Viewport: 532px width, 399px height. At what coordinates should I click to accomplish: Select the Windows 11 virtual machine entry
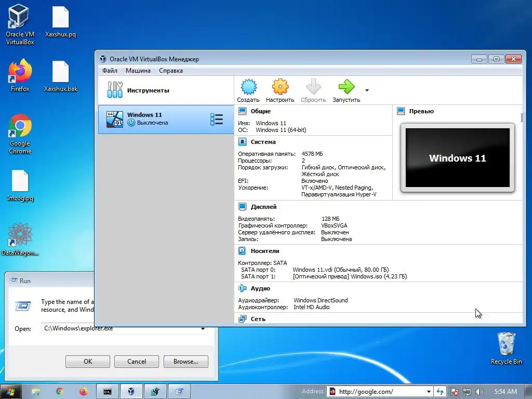pyautogui.click(x=166, y=119)
